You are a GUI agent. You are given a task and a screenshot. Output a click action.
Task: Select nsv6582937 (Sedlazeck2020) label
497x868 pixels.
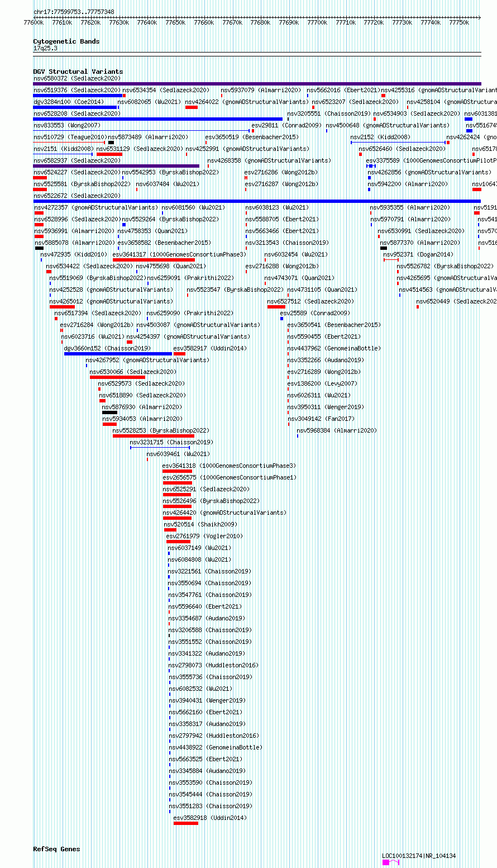pyautogui.click(x=77, y=160)
